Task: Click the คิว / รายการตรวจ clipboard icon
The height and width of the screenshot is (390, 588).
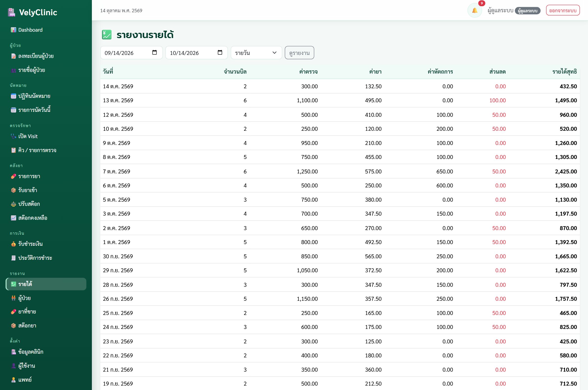Action: coord(13,150)
